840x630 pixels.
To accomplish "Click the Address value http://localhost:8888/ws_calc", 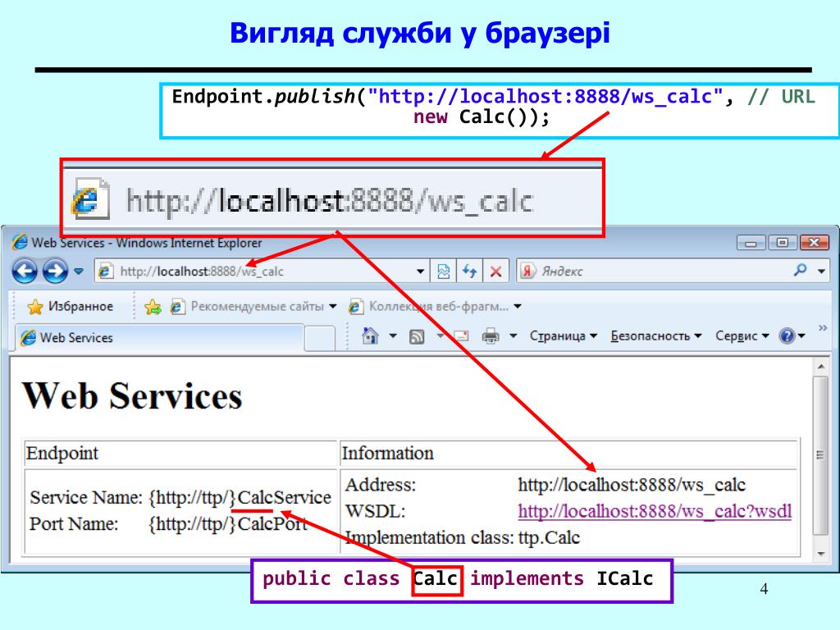I will click(632, 485).
